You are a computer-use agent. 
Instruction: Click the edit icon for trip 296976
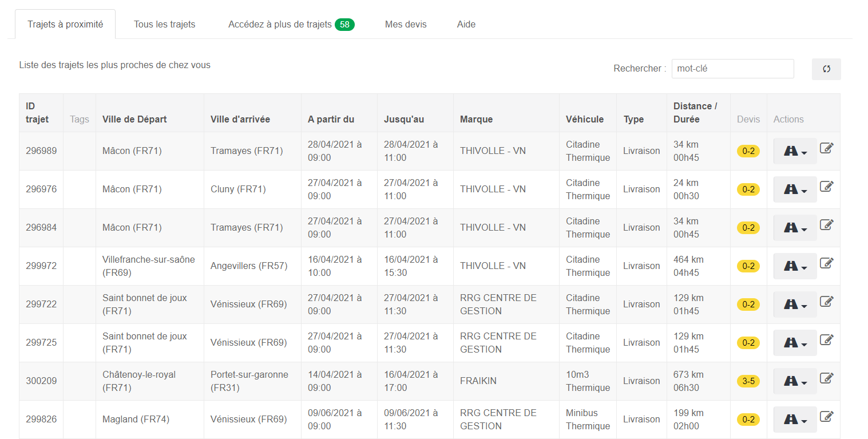(x=826, y=187)
